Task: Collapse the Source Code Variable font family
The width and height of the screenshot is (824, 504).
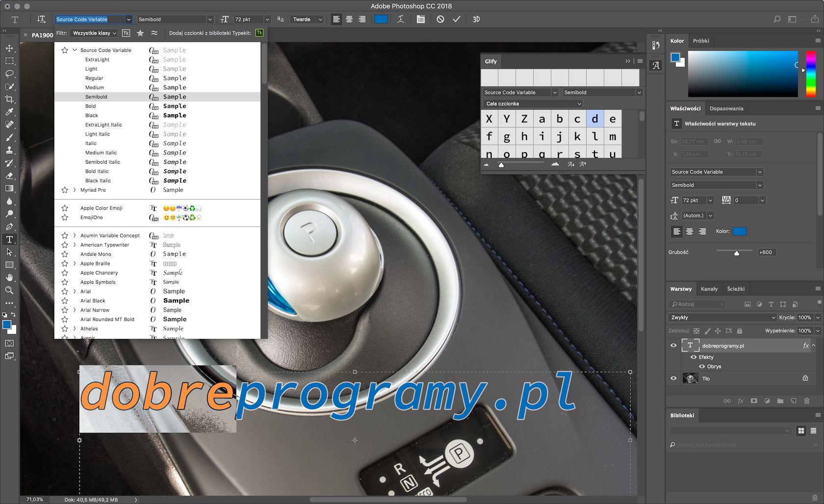Action: (x=75, y=50)
